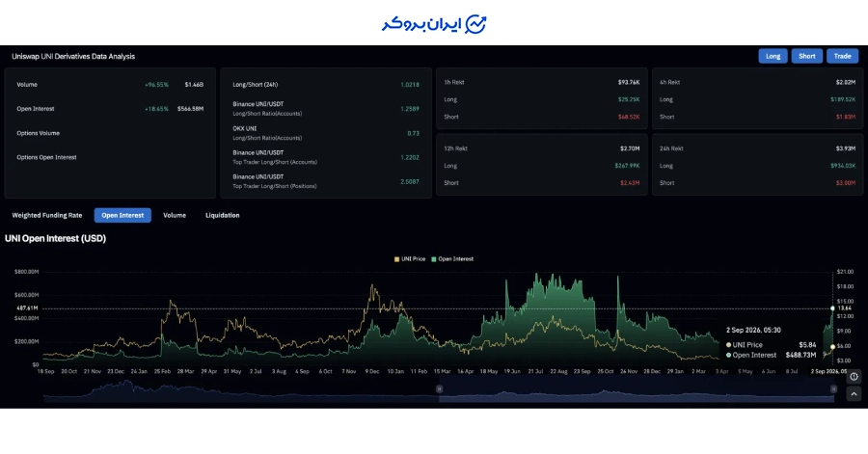Screen dimensions: 868x454
Task: Click the Iran Broker logo
Action: point(434,24)
